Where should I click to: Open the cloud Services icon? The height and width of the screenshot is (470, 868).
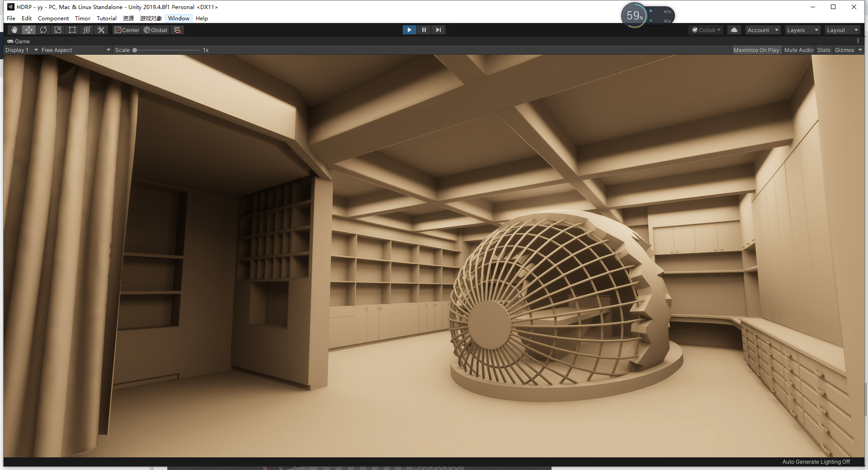[x=734, y=30]
